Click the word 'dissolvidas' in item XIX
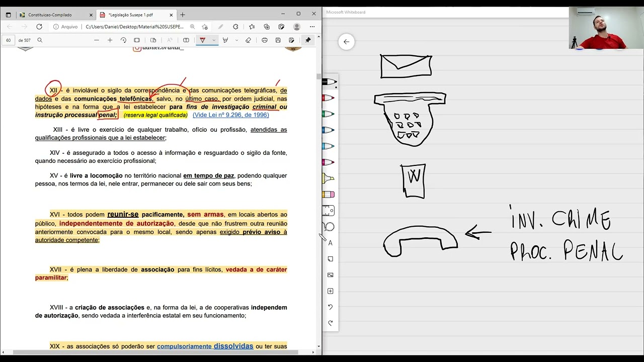 click(x=233, y=346)
